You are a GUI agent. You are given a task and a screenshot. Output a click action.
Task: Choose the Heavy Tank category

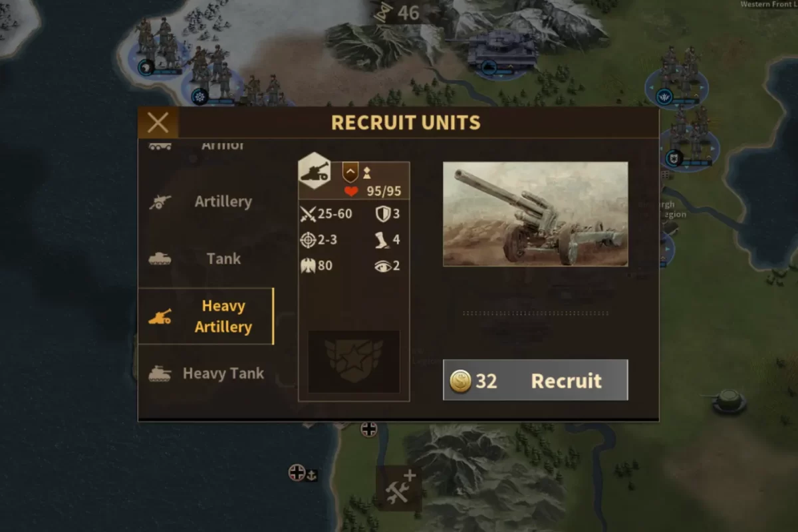click(205, 373)
